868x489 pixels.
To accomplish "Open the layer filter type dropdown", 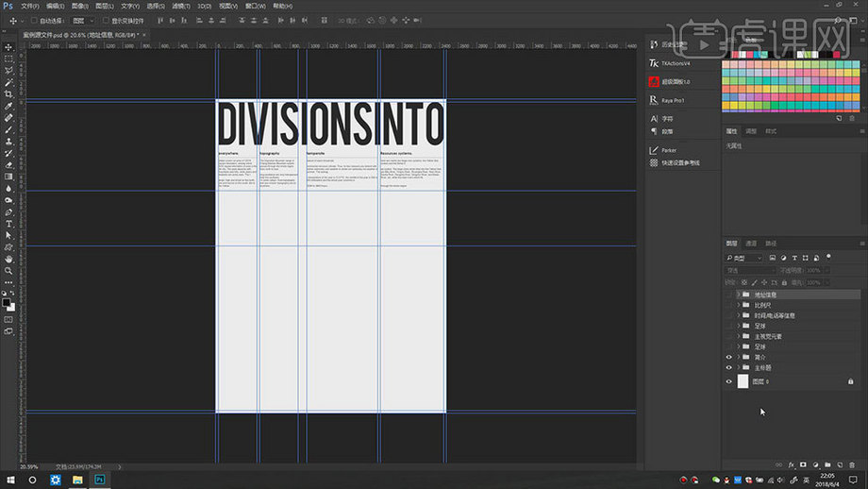I will coord(745,257).
